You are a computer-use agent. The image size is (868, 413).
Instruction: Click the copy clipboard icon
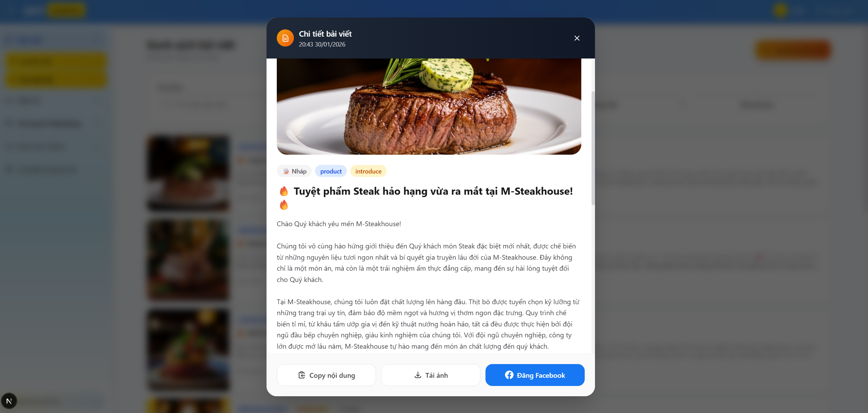[x=302, y=375]
